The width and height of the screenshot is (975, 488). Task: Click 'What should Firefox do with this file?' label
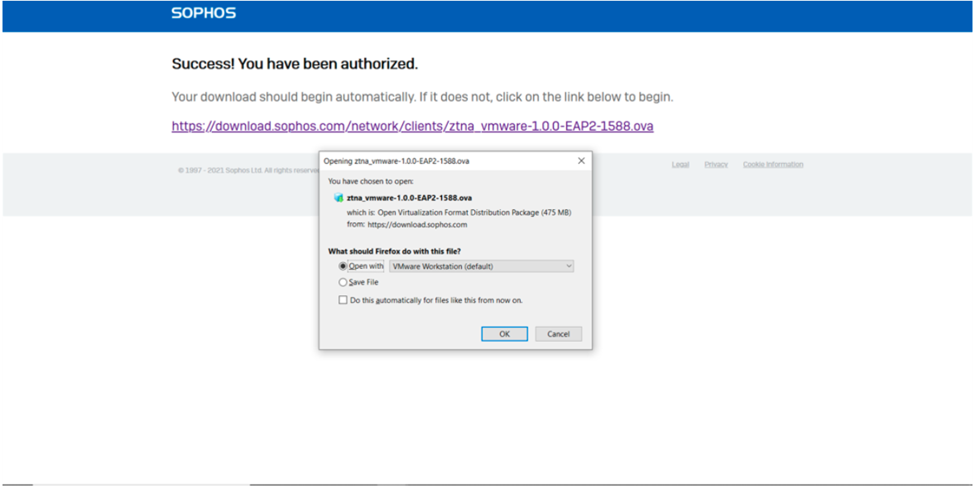[394, 251]
